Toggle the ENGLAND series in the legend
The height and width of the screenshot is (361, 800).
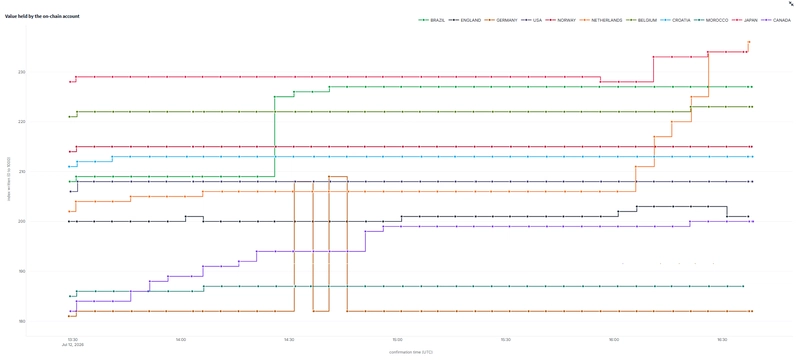(x=464, y=20)
